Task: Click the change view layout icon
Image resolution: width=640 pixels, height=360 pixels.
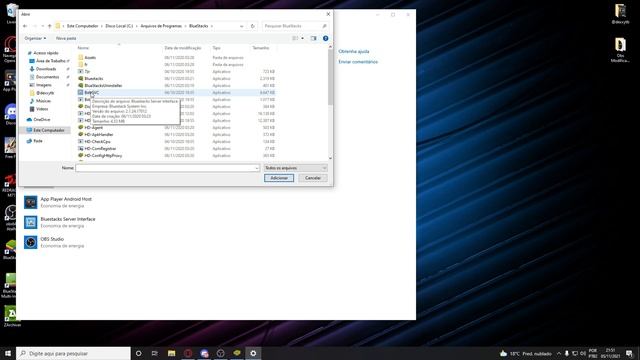Action: click(295, 38)
